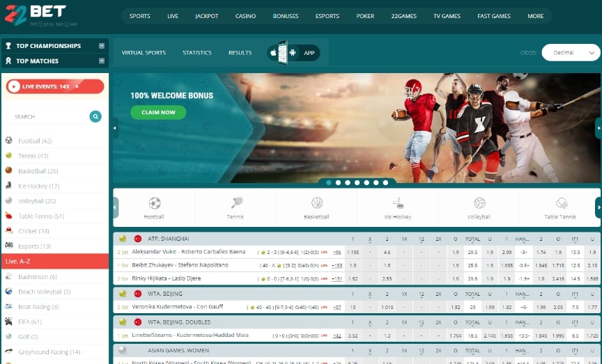The image size is (602, 364).
Task: Expand the Top Championships dropdown arrow
Action: pos(102,46)
